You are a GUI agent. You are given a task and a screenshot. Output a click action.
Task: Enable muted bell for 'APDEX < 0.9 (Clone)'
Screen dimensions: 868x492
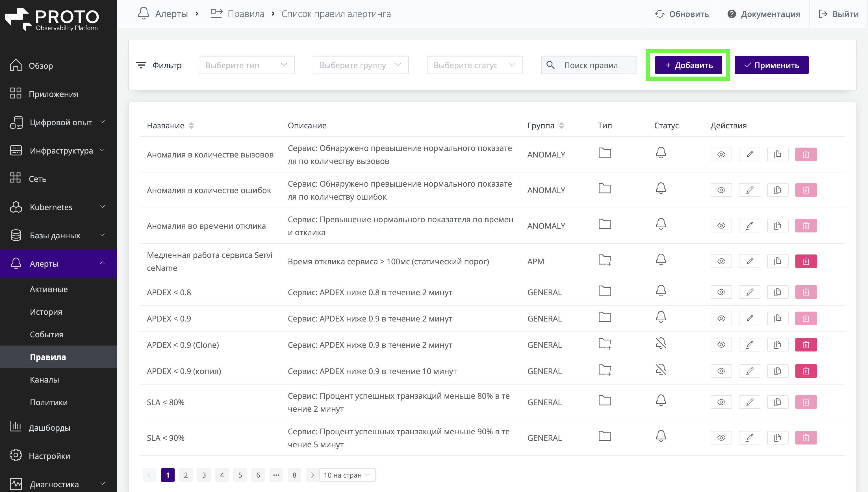pyautogui.click(x=661, y=343)
